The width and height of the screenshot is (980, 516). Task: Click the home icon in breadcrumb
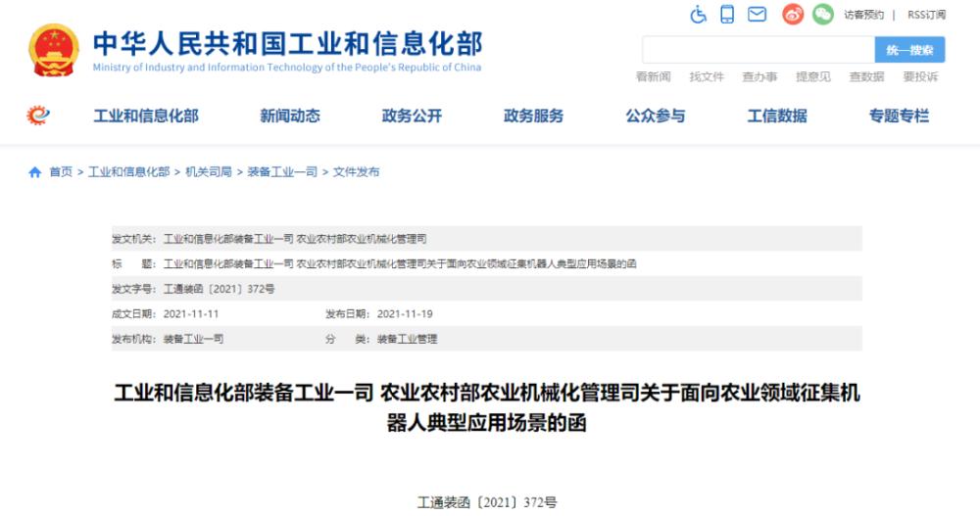[35, 172]
